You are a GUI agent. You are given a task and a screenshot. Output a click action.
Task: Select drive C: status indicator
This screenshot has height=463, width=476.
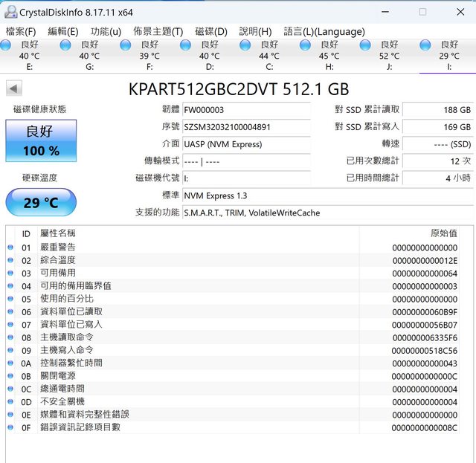click(245, 45)
